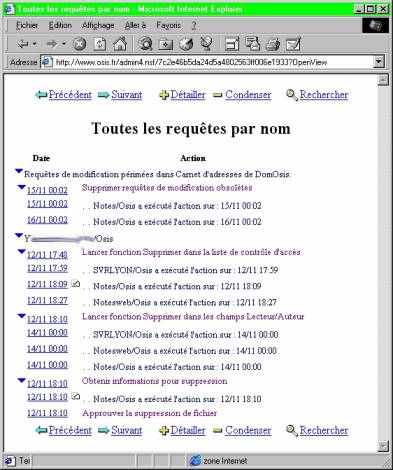The width and height of the screenshot is (393, 470).
Task: Open 'Supprimer requêtes de modification obsolètes' link
Action: [167, 188]
